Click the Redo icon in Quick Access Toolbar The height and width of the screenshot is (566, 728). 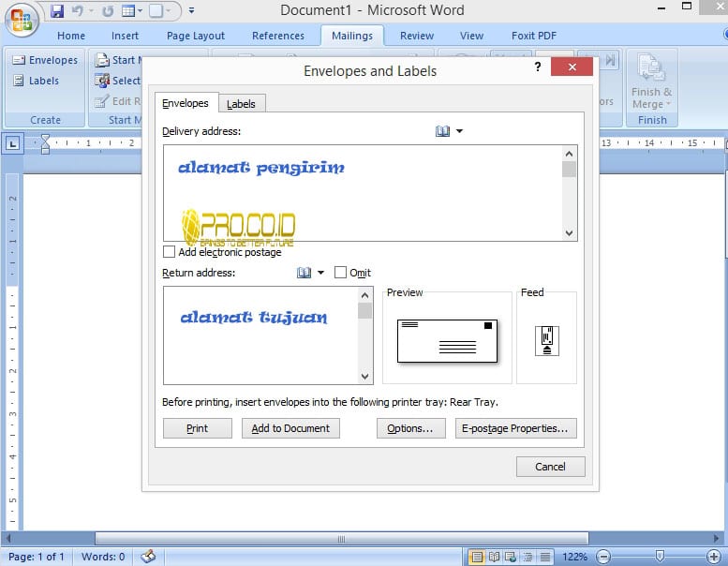[x=108, y=10]
